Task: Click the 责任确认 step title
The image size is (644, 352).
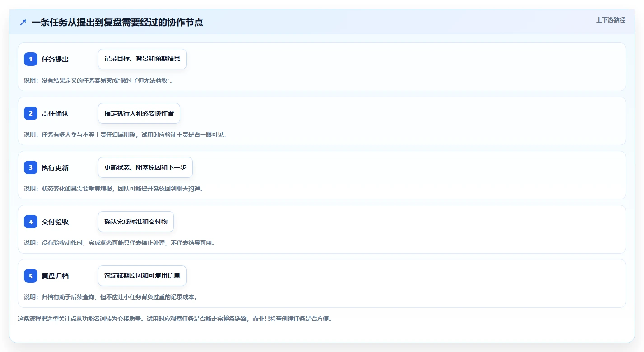Action: [x=55, y=113]
